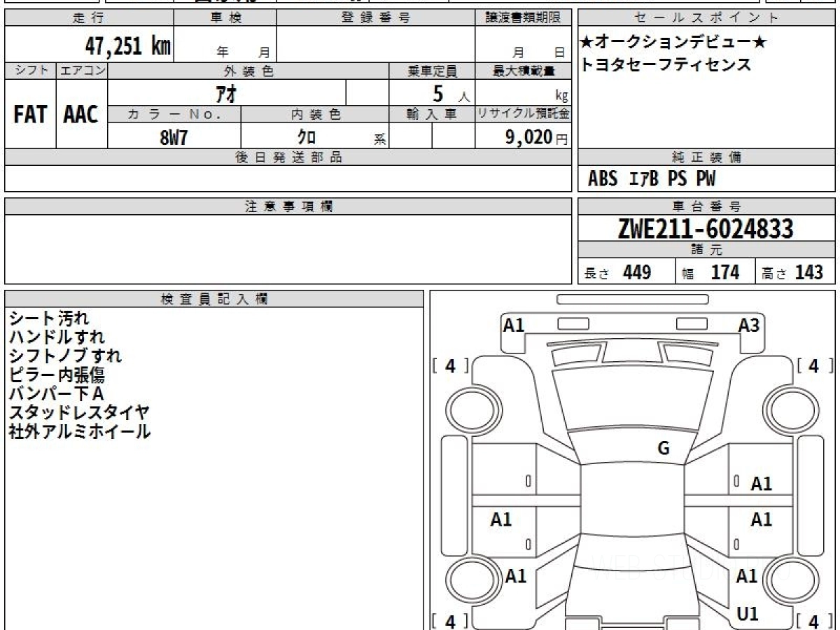Viewport: 840px width, 630px height.
Task: Select the バンパー下A inspector note
Action: pyautogui.click(x=56, y=394)
